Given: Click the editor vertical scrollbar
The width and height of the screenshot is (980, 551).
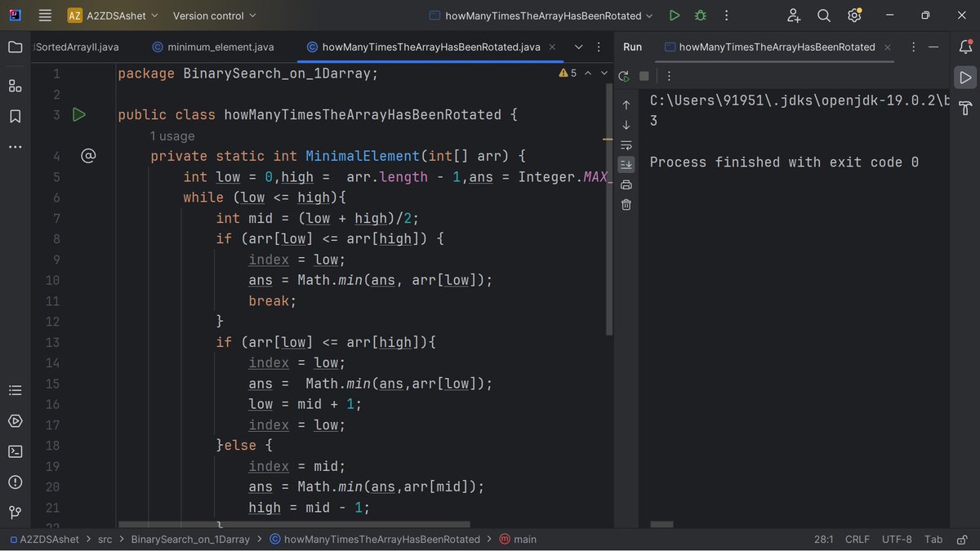Looking at the screenshot, I should (x=609, y=209).
